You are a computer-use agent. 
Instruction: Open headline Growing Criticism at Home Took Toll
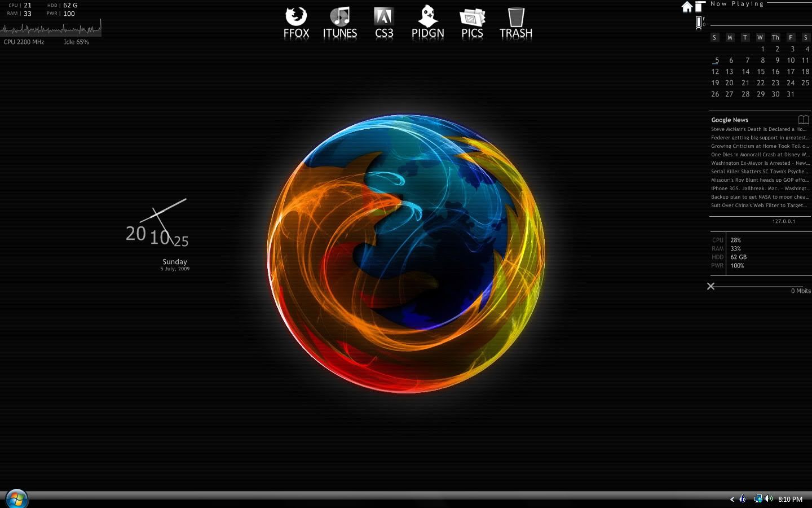760,146
